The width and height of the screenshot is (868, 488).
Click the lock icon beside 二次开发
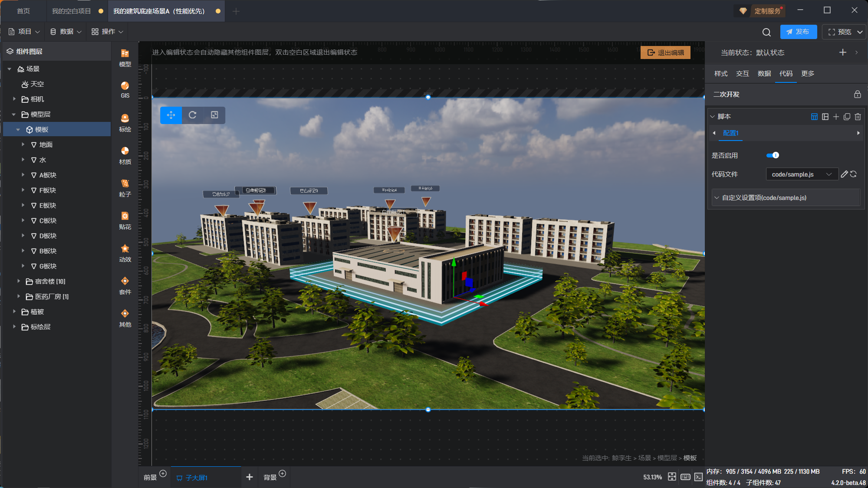point(857,95)
